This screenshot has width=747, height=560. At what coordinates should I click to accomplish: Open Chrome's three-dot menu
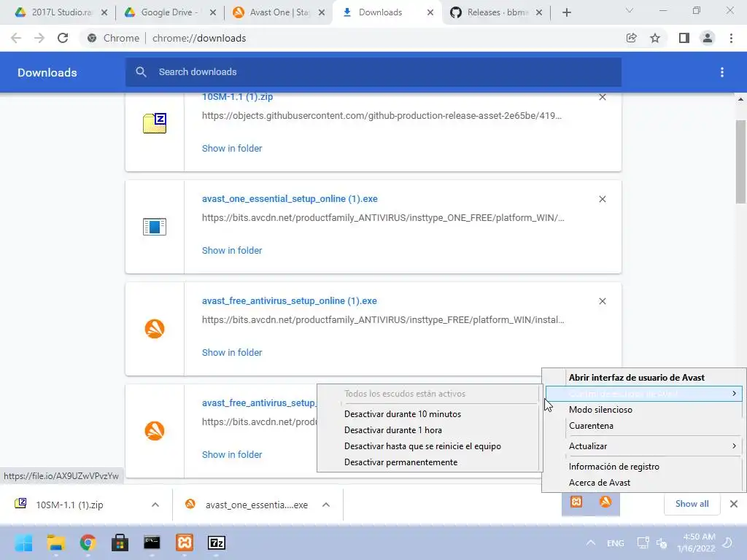tap(731, 38)
